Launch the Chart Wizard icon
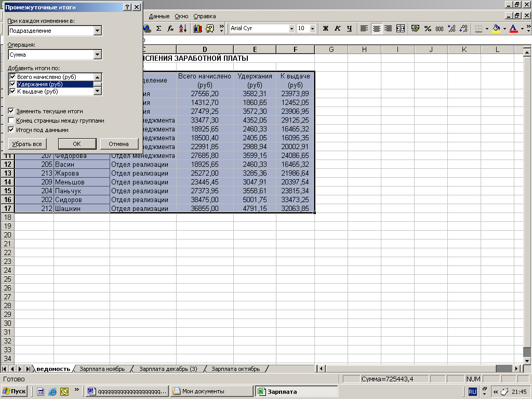Image resolution: width=532 pixels, height=399 pixels. [x=198, y=29]
